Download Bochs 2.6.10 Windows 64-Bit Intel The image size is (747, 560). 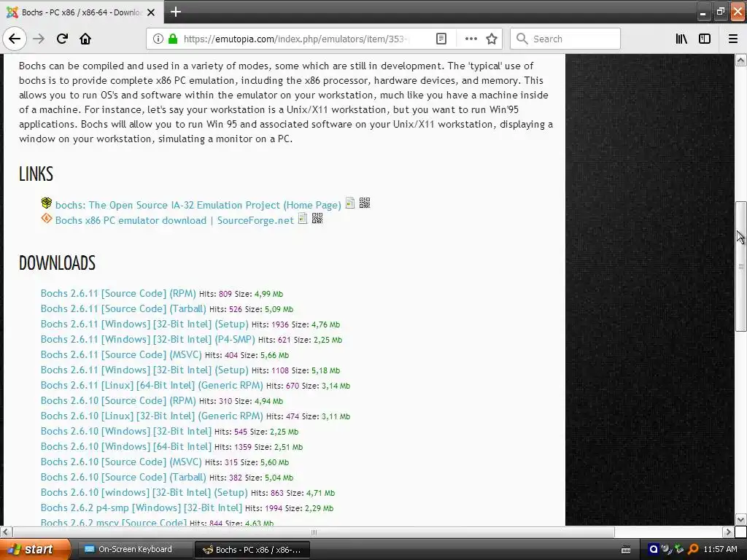(x=125, y=446)
